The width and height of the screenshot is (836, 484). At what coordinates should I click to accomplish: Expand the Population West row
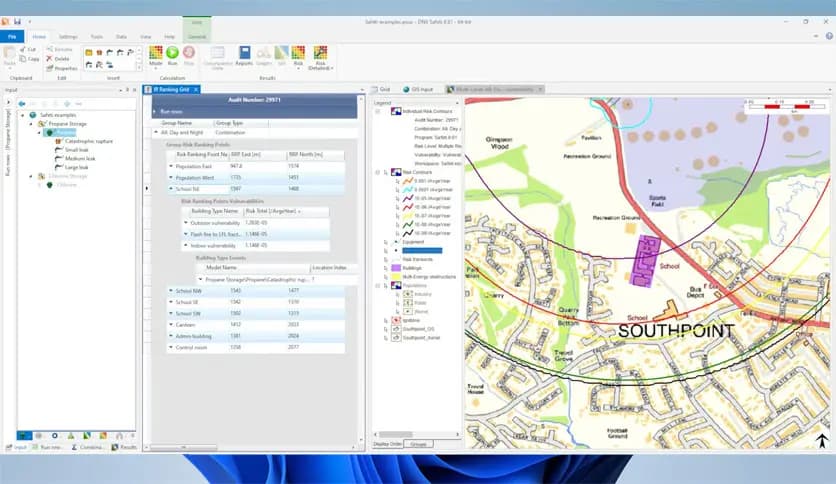171,178
